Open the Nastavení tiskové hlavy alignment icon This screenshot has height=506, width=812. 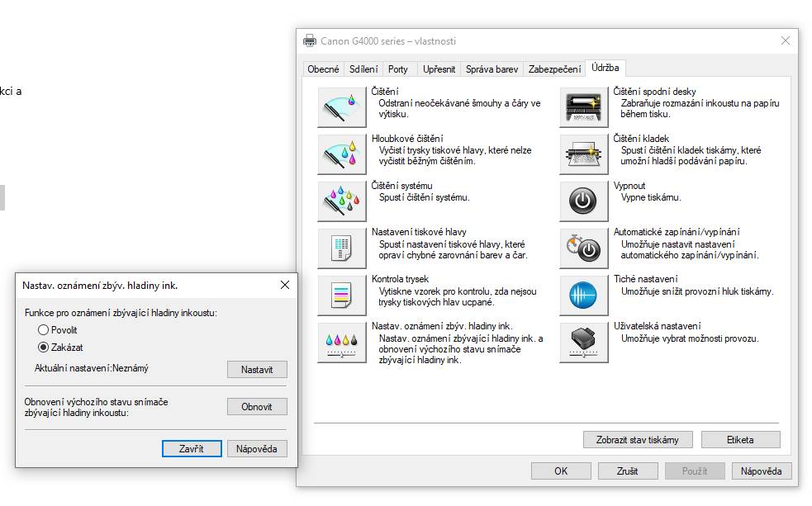342,248
